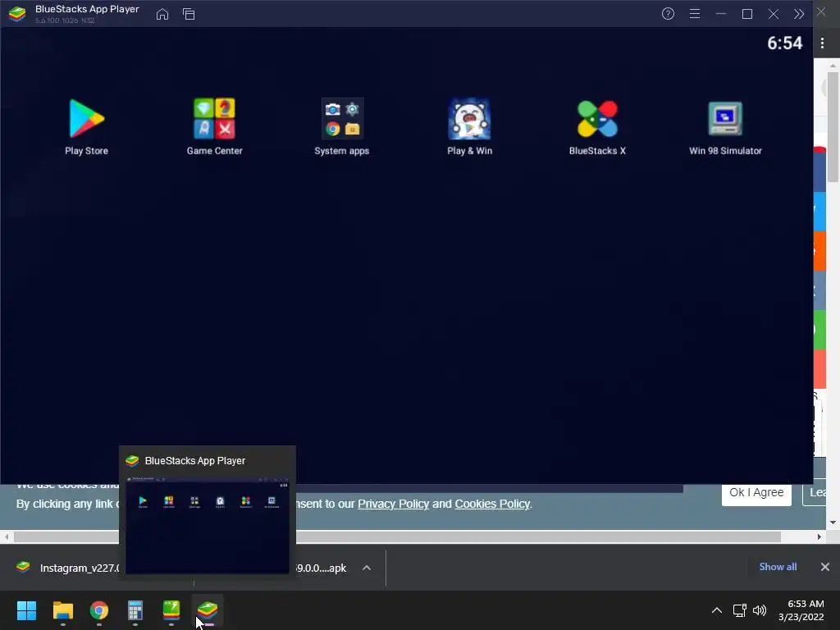Open Win 98 Simulator app
Viewport: 840px width, 630px height.
click(x=725, y=127)
